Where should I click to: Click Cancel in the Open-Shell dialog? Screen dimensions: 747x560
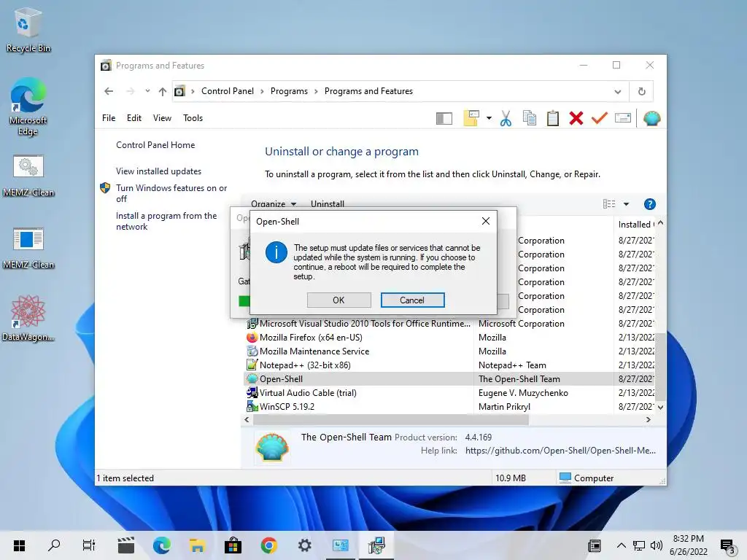(412, 300)
